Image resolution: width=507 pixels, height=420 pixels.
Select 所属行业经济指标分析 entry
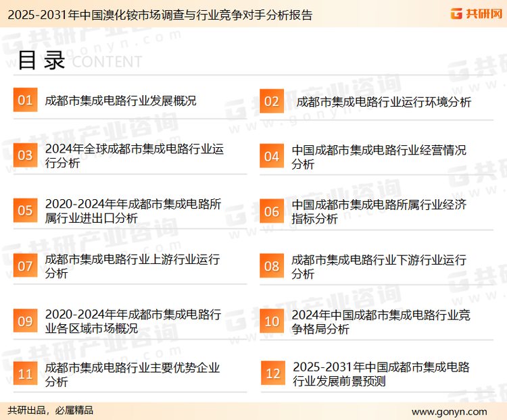pyautogui.click(x=379, y=211)
